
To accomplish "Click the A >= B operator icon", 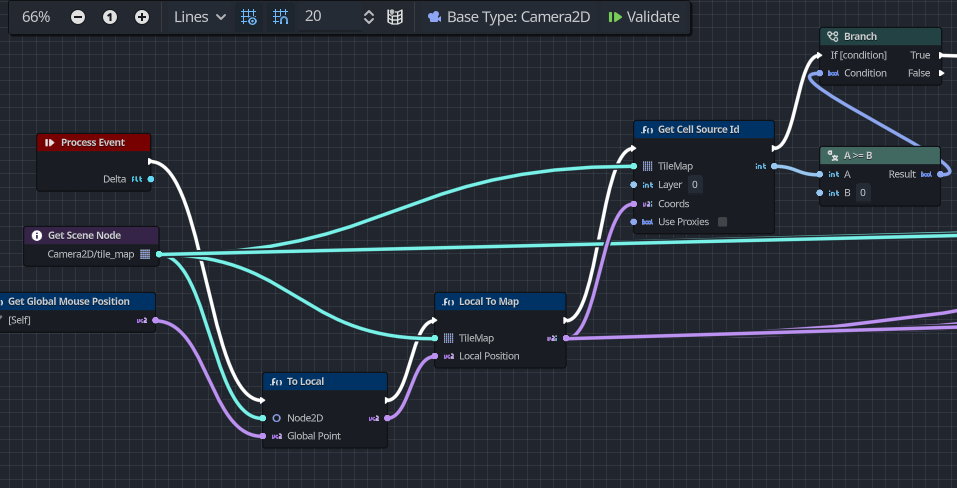I will tap(832, 156).
